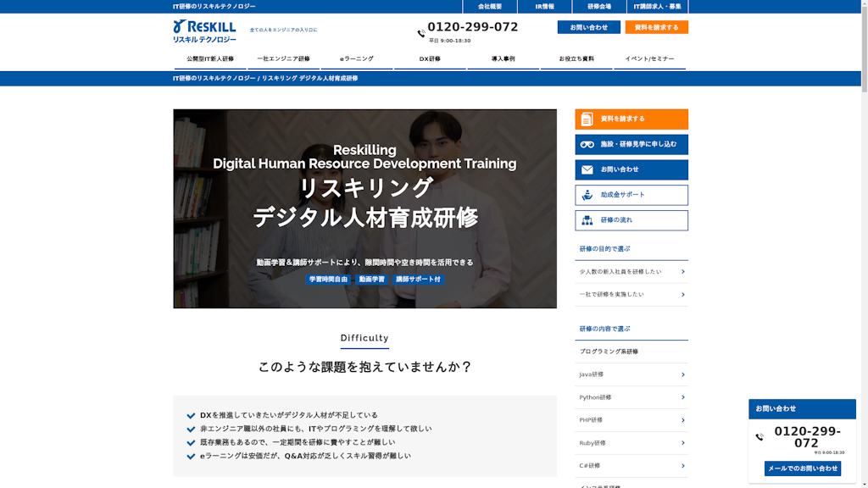
Task: Click the 助成金サポート icon in sidebar
Action: [x=587, y=196]
